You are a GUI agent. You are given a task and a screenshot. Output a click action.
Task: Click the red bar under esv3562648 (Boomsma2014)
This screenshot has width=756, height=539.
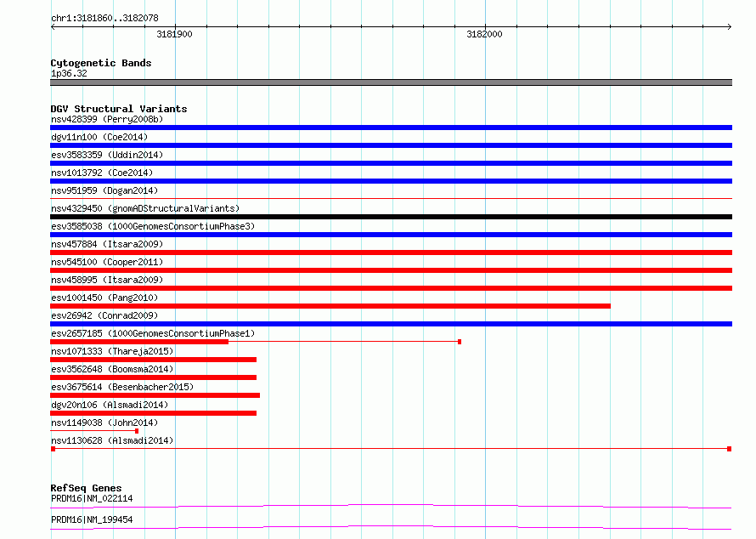tap(153, 377)
